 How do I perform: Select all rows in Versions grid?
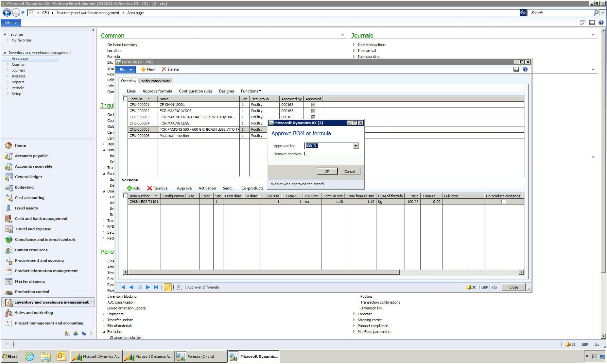coord(125,196)
